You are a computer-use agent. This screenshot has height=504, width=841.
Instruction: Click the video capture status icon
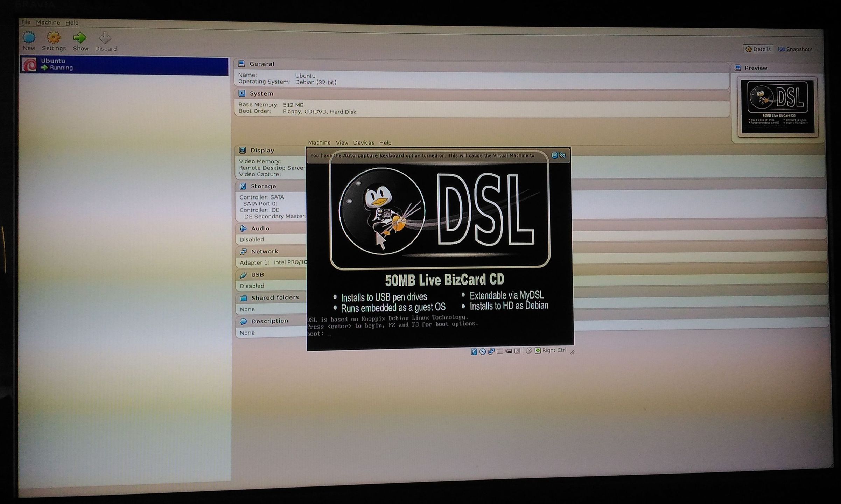(509, 351)
